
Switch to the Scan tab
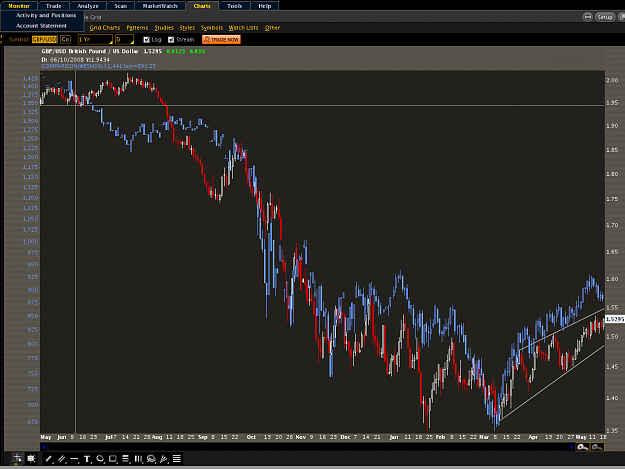pyautogui.click(x=120, y=6)
